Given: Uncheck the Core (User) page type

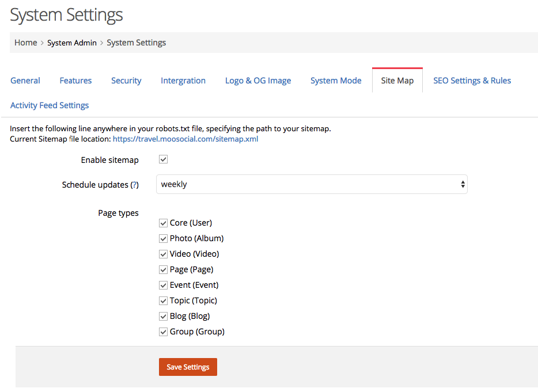Looking at the screenshot, I should (x=164, y=223).
